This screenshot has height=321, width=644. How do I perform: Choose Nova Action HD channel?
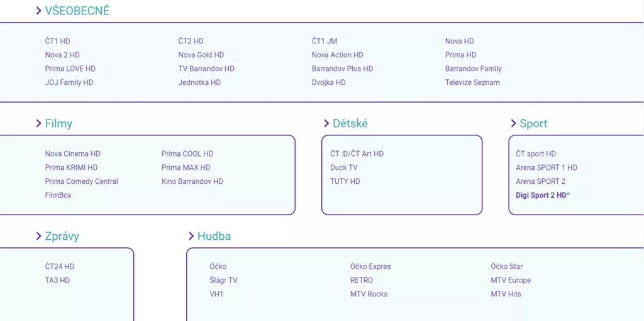pos(338,55)
